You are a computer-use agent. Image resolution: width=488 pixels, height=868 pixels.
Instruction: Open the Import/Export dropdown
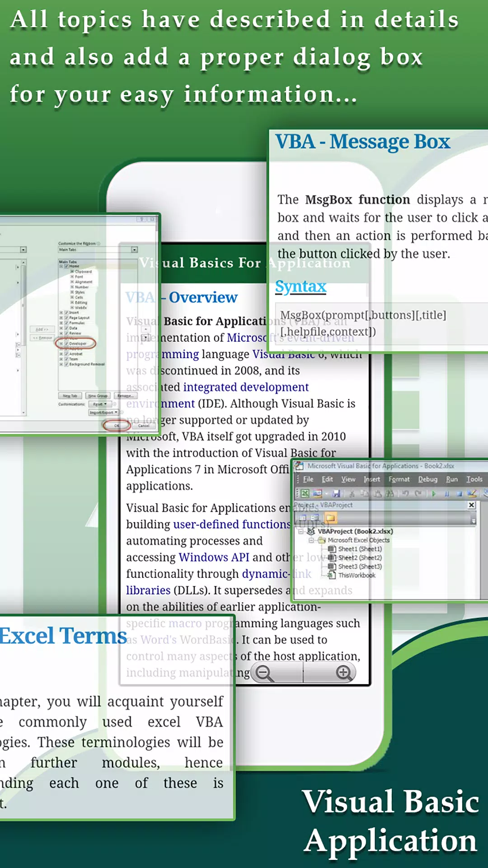[103, 412]
